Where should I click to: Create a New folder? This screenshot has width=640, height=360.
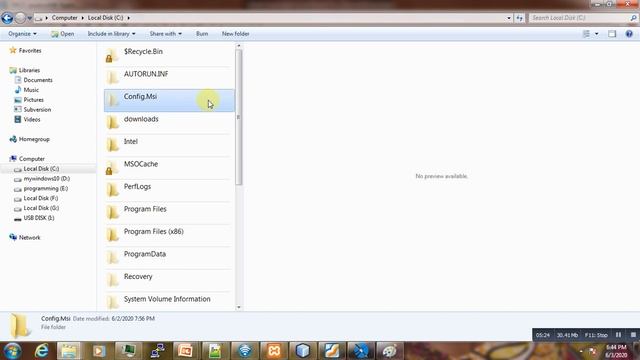(236, 34)
